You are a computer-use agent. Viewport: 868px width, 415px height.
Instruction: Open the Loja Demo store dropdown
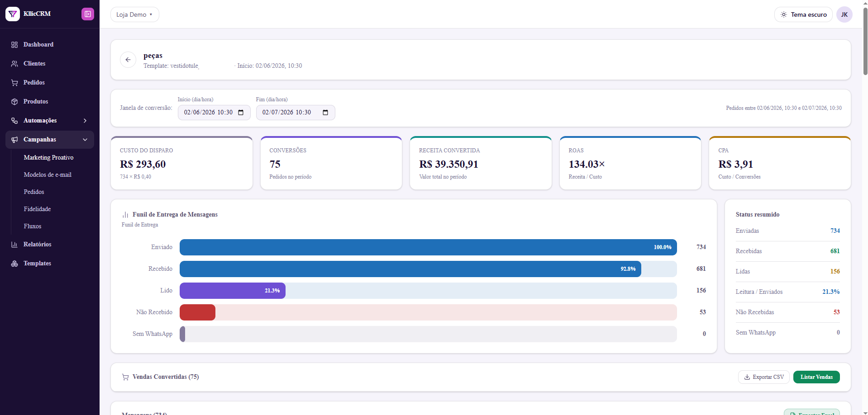(x=135, y=14)
